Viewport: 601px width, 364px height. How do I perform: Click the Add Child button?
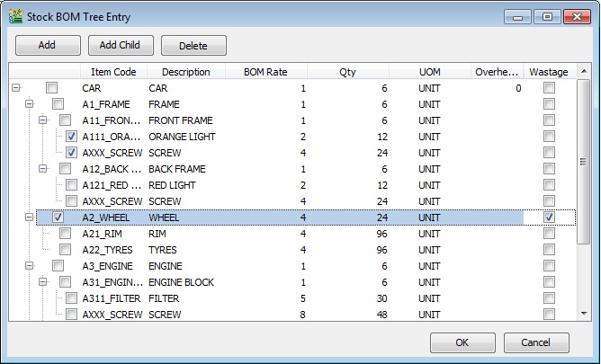tap(121, 45)
